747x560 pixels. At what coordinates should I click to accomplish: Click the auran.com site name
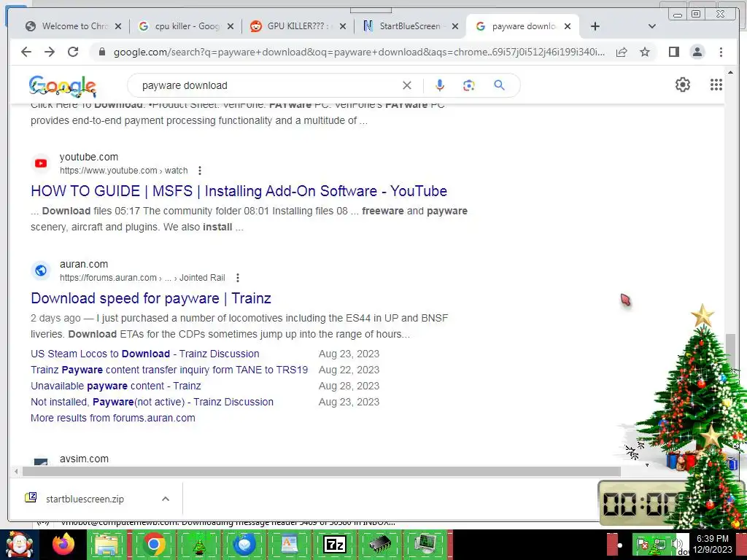point(84,264)
